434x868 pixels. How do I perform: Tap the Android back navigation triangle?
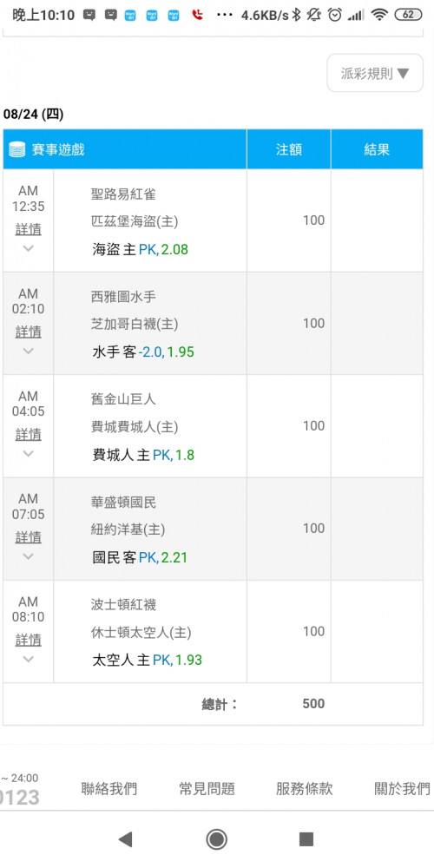[x=126, y=839]
